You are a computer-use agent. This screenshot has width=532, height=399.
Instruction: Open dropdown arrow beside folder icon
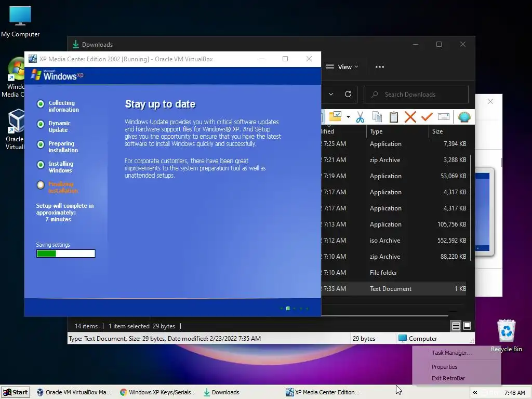[348, 117]
